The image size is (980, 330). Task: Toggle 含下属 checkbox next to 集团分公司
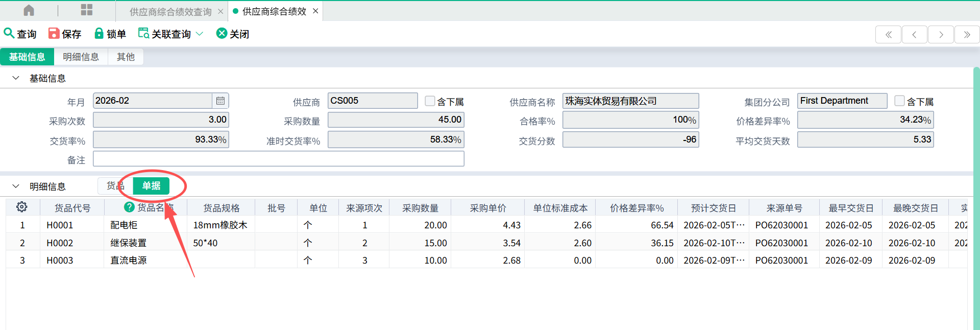click(899, 101)
